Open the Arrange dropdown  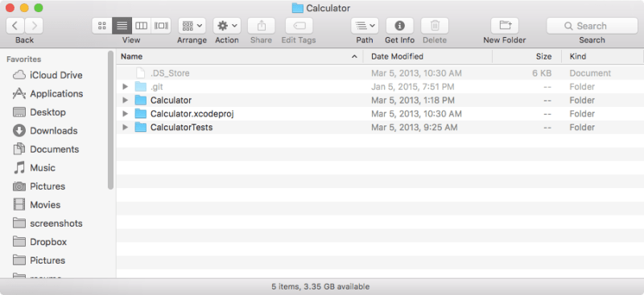[x=192, y=26]
